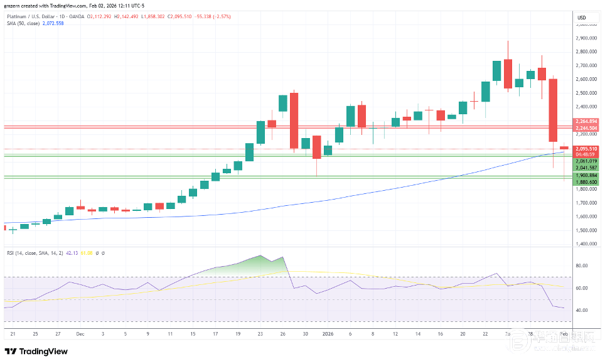
Task: Click the current price 2,095.510 label
Action: 586,149
